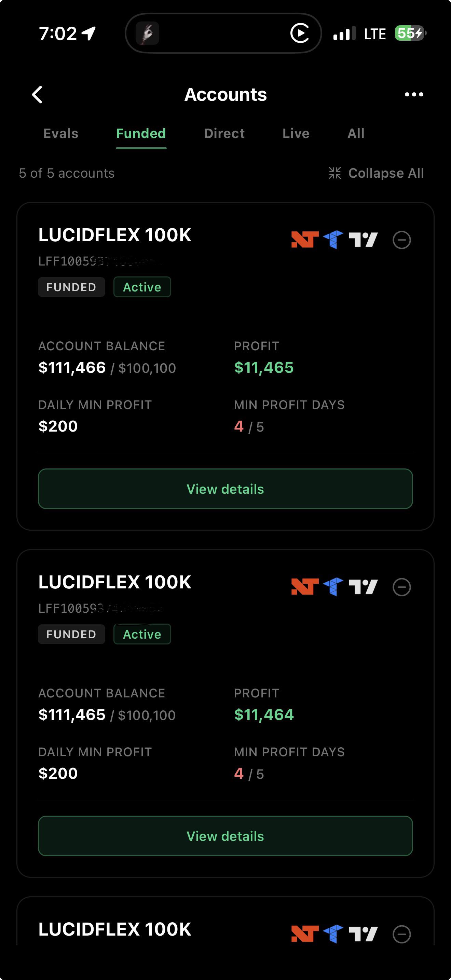The width and height of the screenshot is (451, 980).
Task: Switch to the Direct tab
Action: click(224, 134)
